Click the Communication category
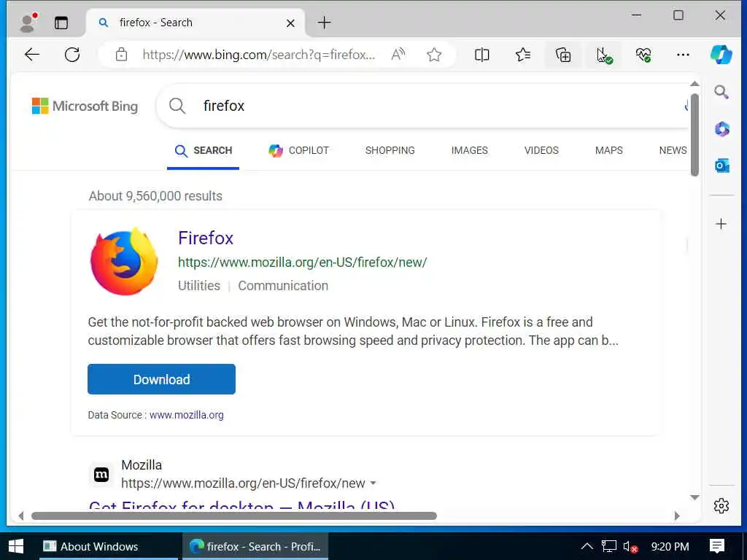747x560 pixels. tap(283, 286)
